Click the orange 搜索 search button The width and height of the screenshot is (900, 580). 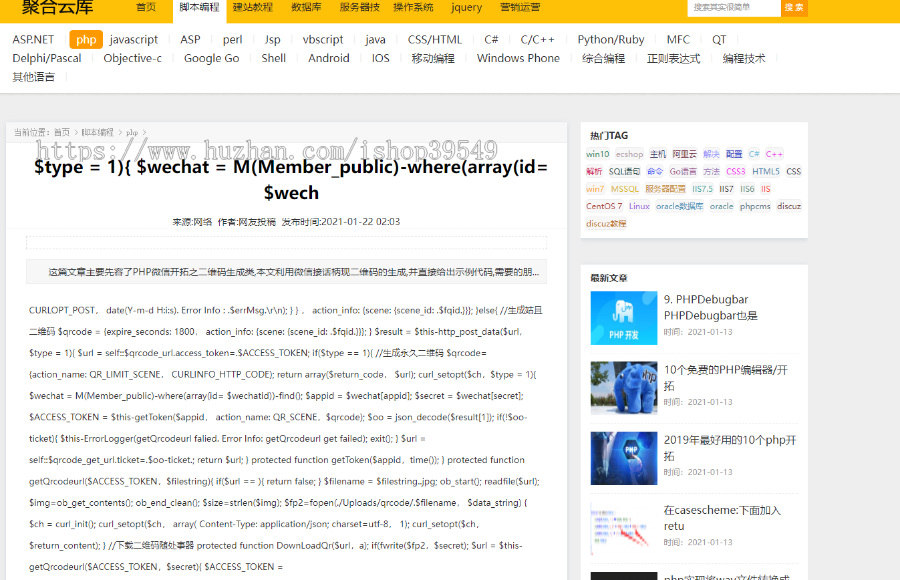pos(794,7)
